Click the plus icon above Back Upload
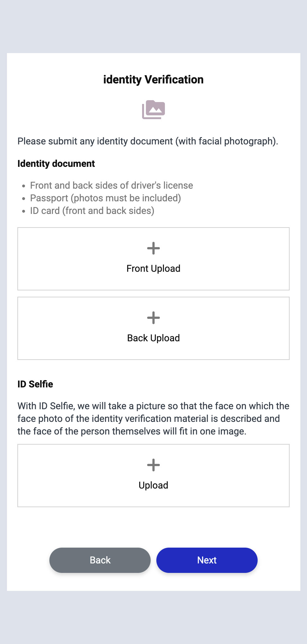307x644 pixels. pyautogui.click(x=153, y=318)
